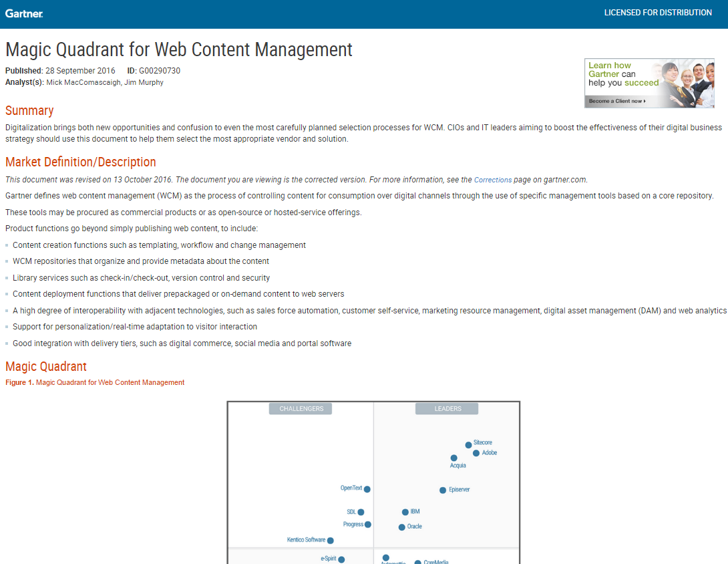This screenshot has height=564, width=728.
Task: Click the LEADERS quadrant label
Action: point(447,409)
